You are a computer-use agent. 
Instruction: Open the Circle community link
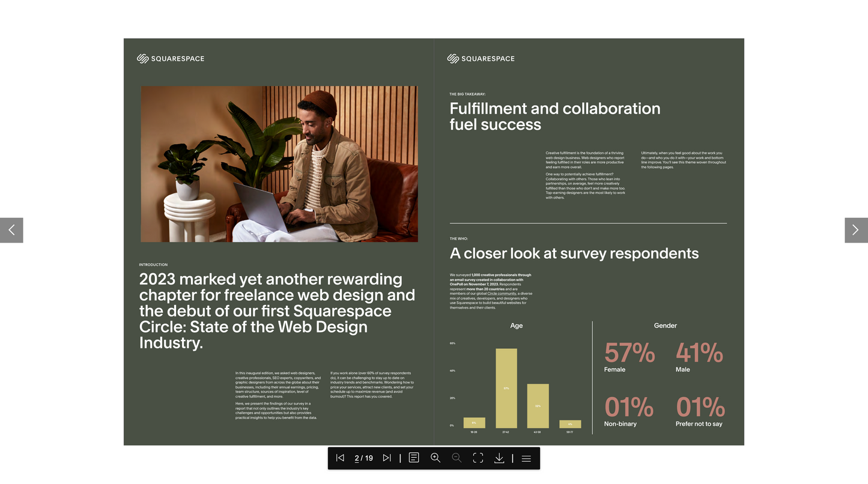[502, 294]
